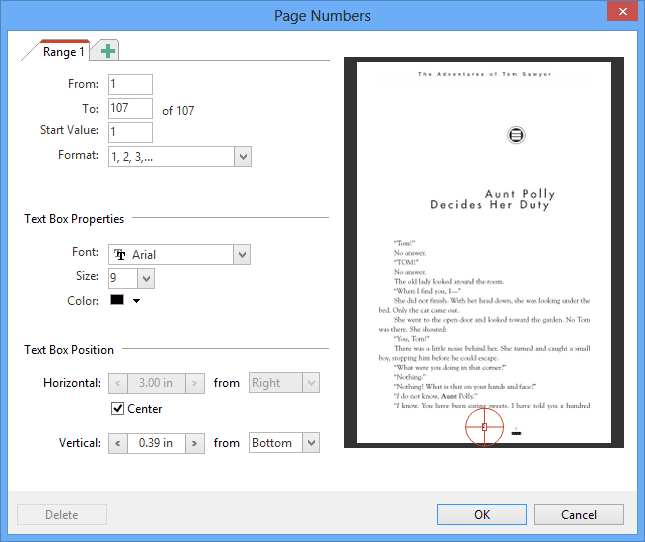Click the Vertical position value field

(156, 443)
